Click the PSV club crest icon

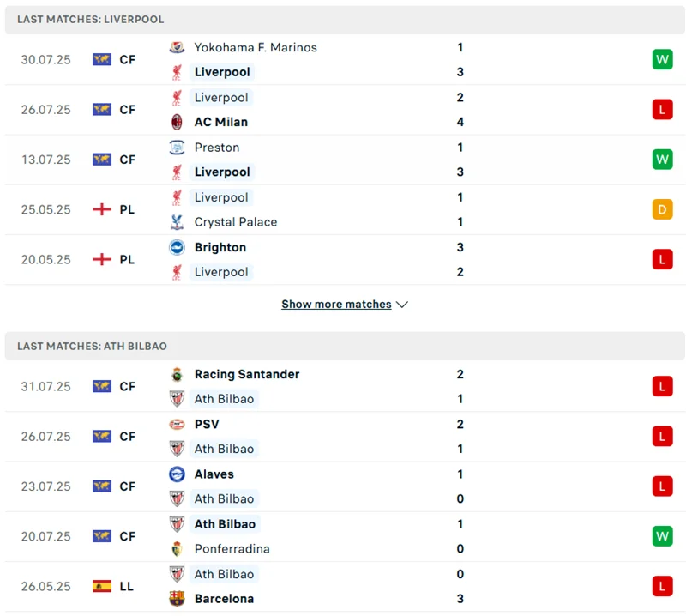[177, 424]
